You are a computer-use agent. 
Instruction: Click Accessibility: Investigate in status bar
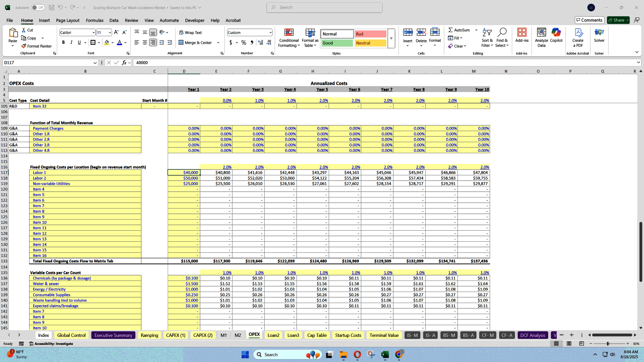51,344
